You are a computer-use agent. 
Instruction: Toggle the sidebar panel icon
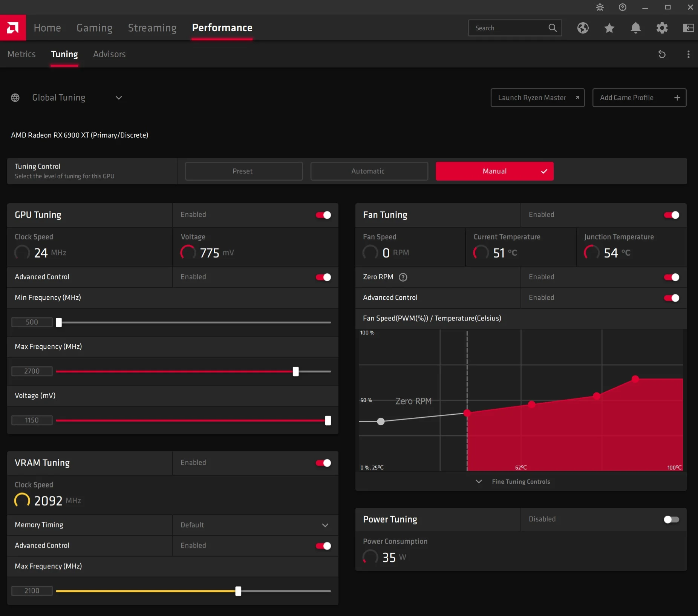tap(689, 28)
